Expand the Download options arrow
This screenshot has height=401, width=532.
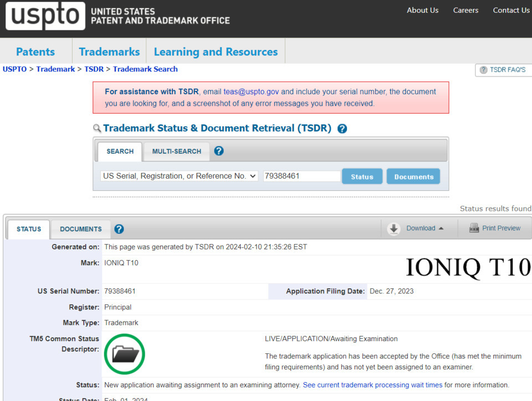pos(441,228)
